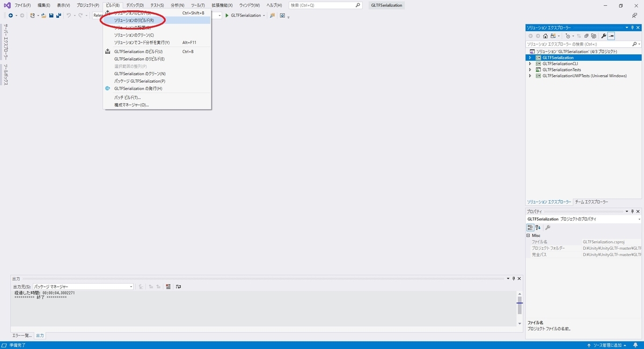Open 構成マネージャー(O)... from Build menu
Screen dimensions: 644x349
157,105
